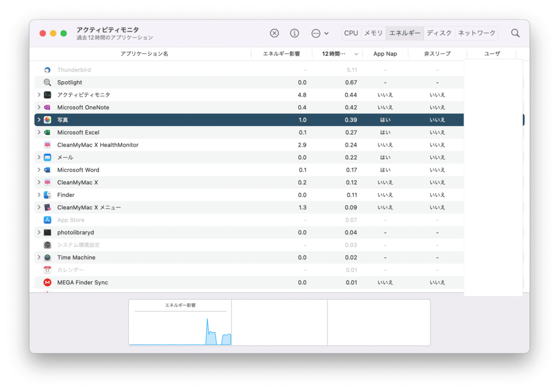Click the Microsoft OneNote icon
This screenshot has width=559, height=392.
tap(47, 108)
